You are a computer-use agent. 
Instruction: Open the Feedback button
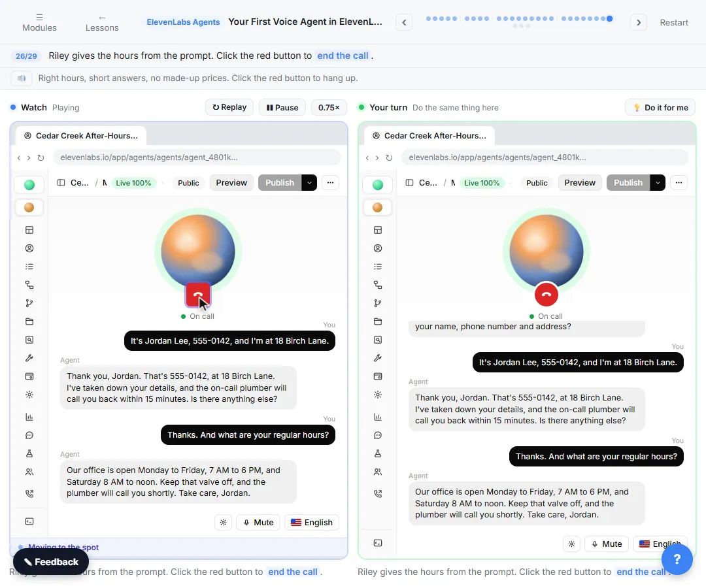click(x=51, y=562)
